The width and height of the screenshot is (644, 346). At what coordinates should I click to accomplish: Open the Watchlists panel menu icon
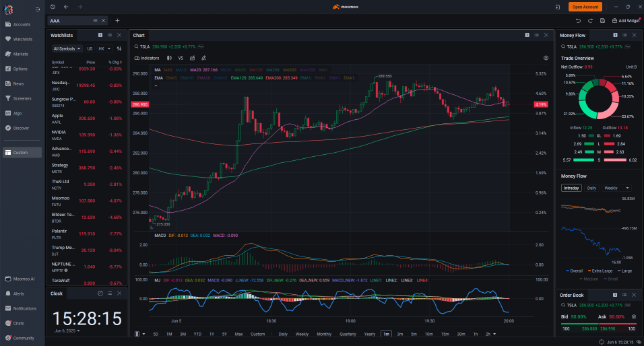pos(110,35)
